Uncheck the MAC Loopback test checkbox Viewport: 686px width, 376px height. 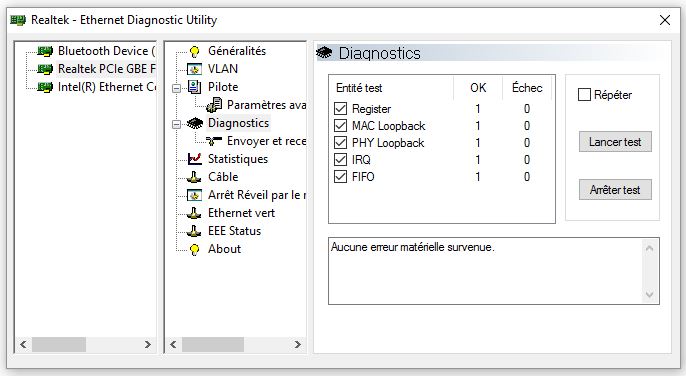340,126
